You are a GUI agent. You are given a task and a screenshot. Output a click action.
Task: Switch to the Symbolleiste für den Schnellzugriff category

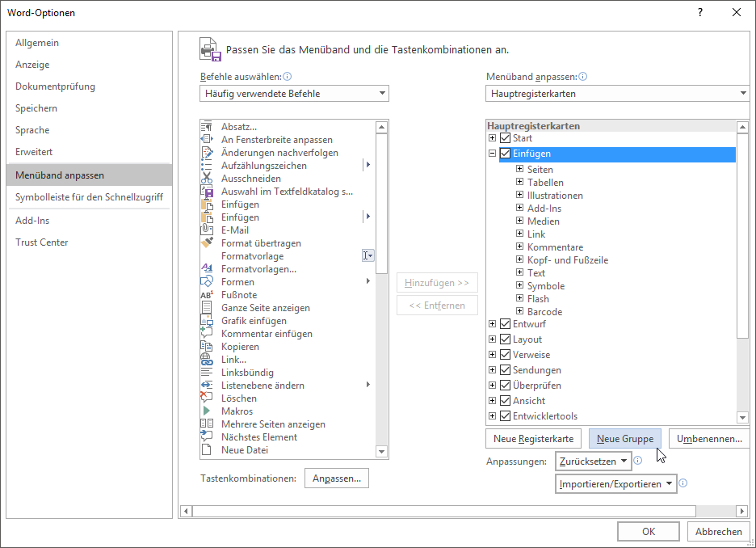coord(89,196)
